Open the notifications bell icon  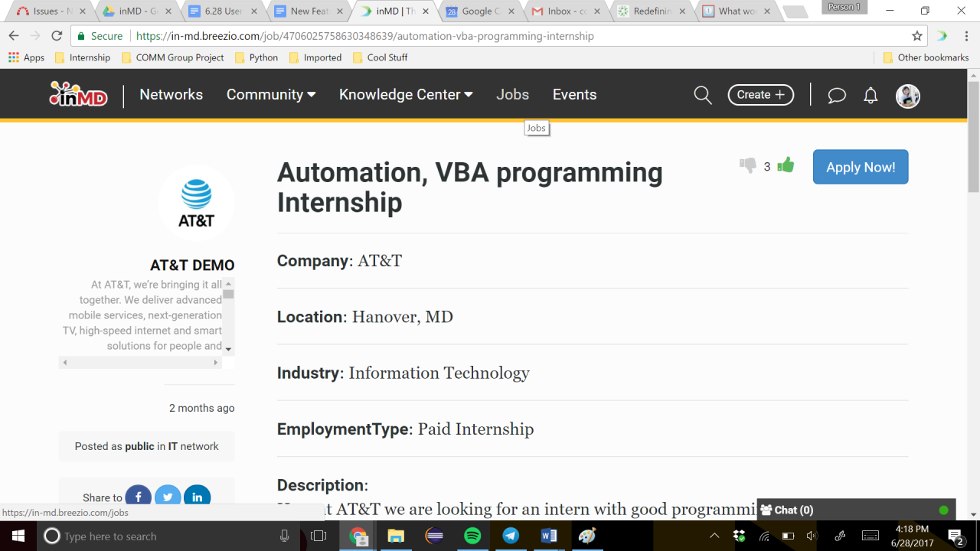(871, 95)
